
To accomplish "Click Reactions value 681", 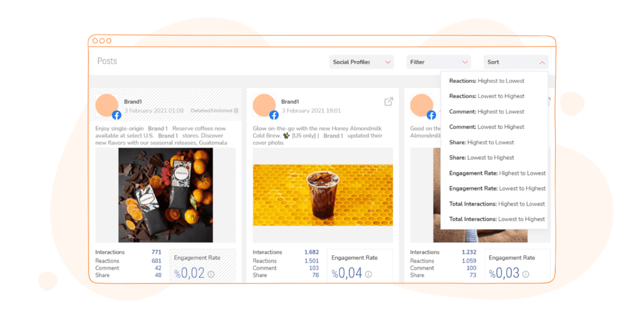I will (157, 261).
